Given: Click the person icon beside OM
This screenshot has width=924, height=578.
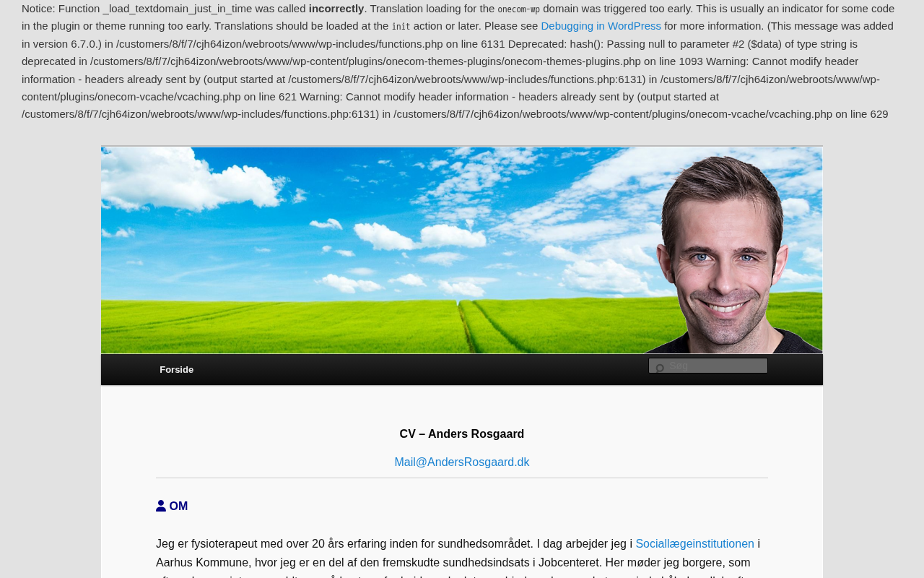Looking at the screenshot, I should coord(161,506).
